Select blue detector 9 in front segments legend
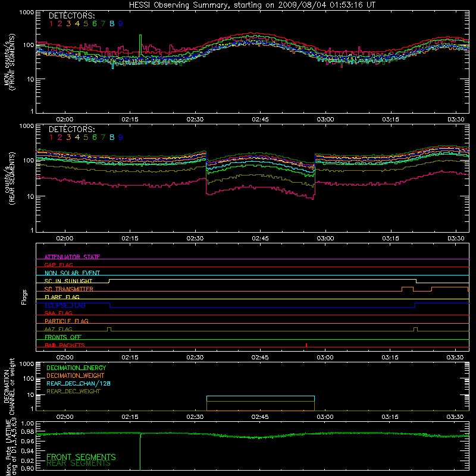 (x=121, y=24)
